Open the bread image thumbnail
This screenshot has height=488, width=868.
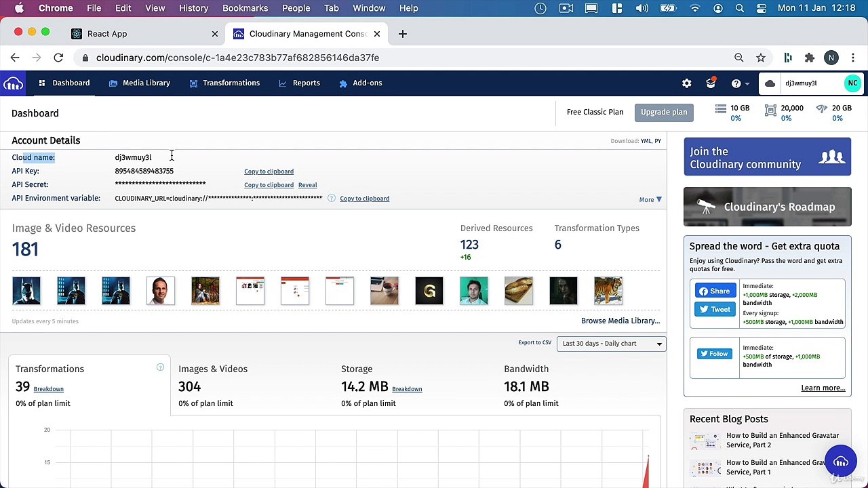pos(519,291)
